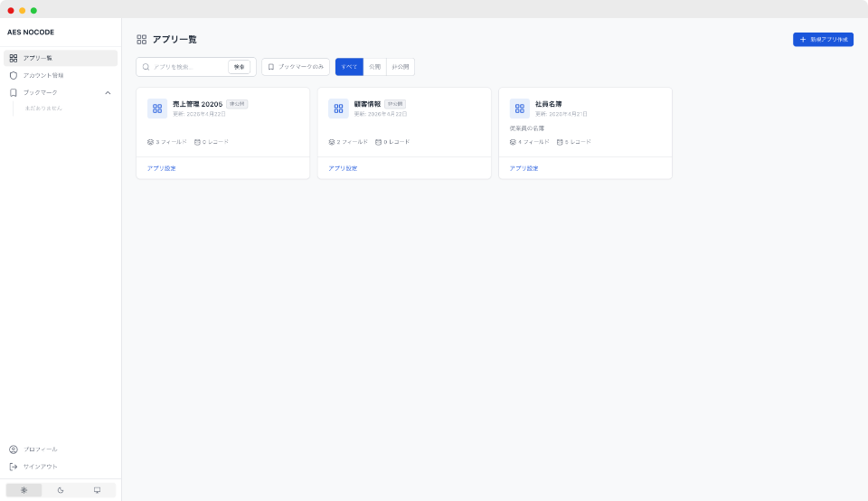Screen dimensions: 868x501
Task: Collapse the ブックマーク section chevron
Action: tap(108, 93)
